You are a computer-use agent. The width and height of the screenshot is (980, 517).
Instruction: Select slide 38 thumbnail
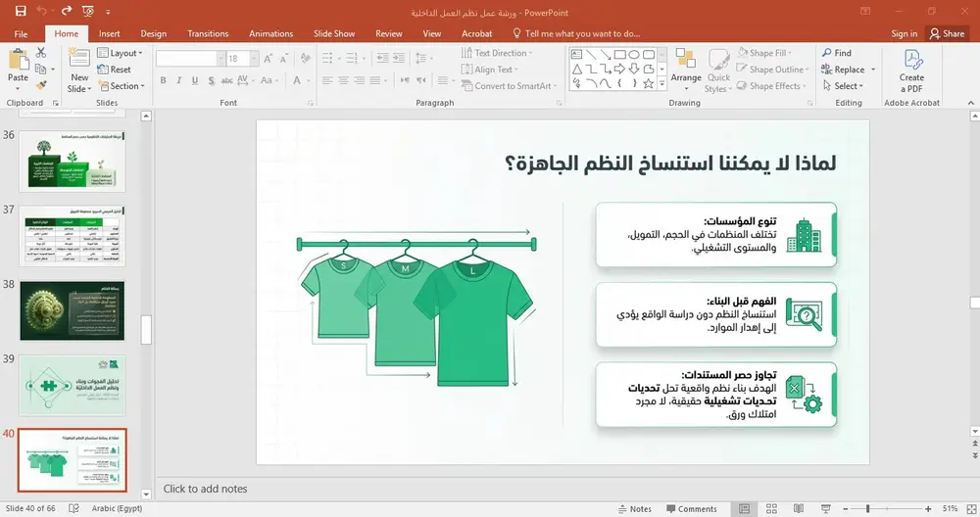(72, 310)
